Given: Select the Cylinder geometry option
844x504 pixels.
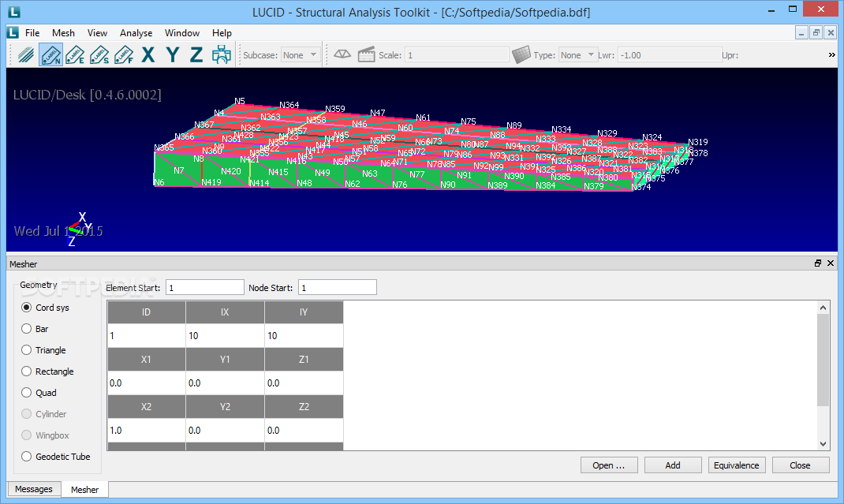Looking at the screenshot, I should pos(44,414).
